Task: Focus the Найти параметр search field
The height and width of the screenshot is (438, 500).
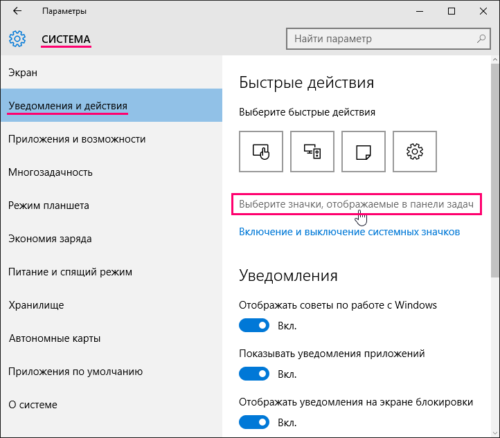Action: [x=388, y=39]
